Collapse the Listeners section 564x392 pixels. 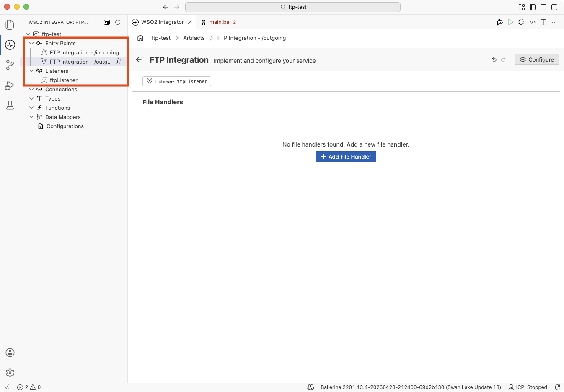[x=31, y=71]
